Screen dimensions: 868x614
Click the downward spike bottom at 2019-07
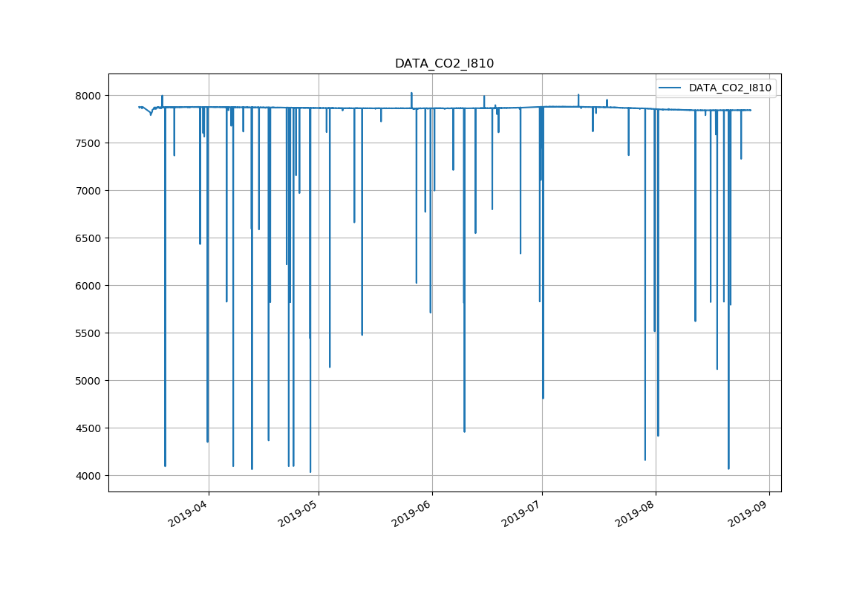(x=543, y=397)
